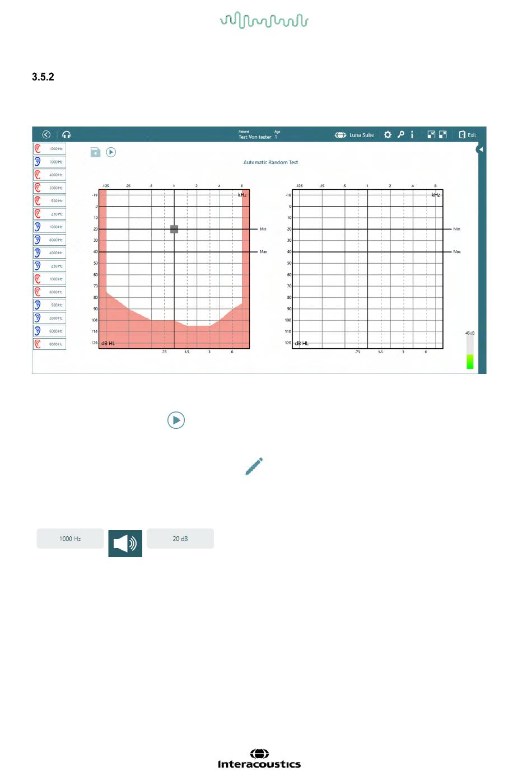532x772 pixels.
Task: Click the save disk icon
Action: point(96,152)
